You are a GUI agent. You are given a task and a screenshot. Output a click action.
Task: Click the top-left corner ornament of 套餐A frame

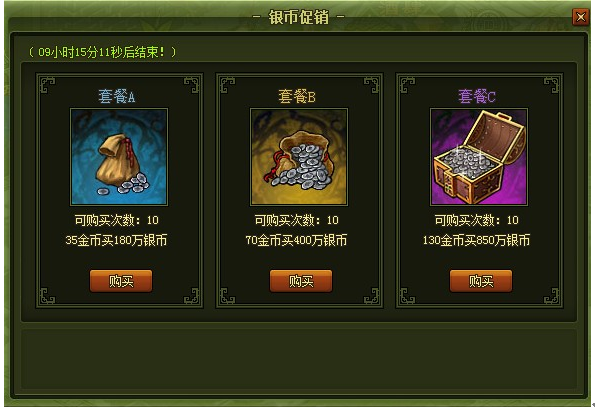[x=47, y=85]
